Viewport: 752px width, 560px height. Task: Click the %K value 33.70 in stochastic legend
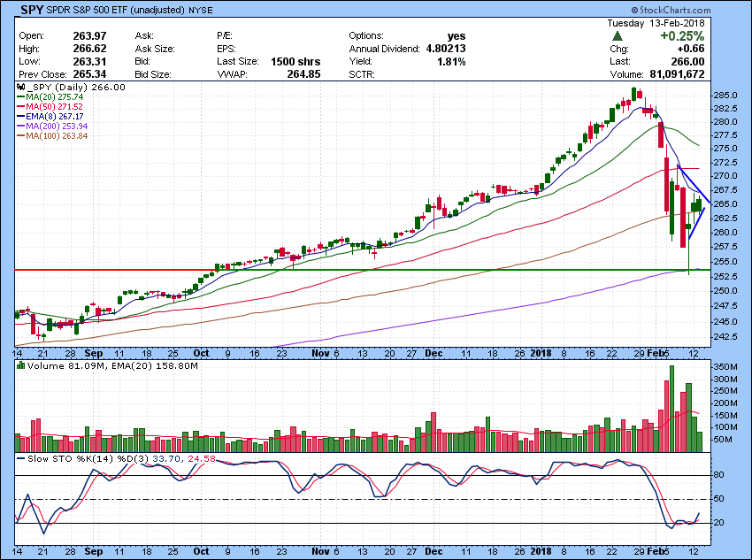(166, 459)
